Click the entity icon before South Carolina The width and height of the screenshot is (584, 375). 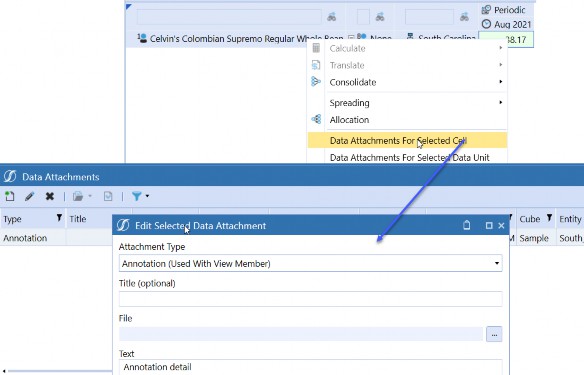tap(410, 36)
